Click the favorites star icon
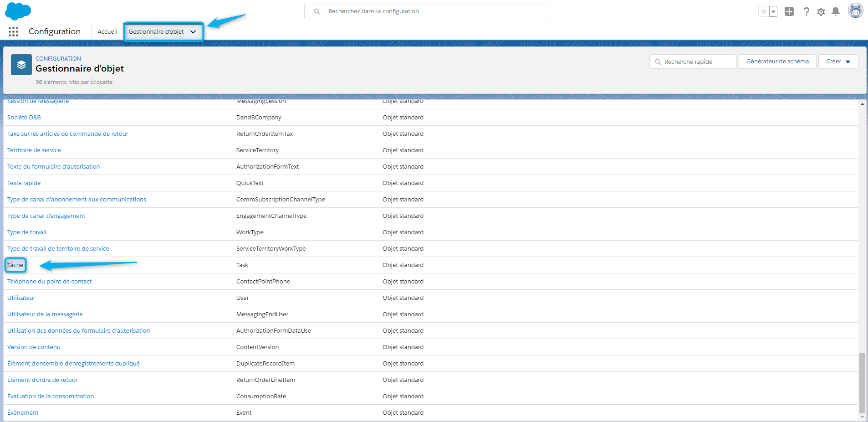 coord(763,11)
